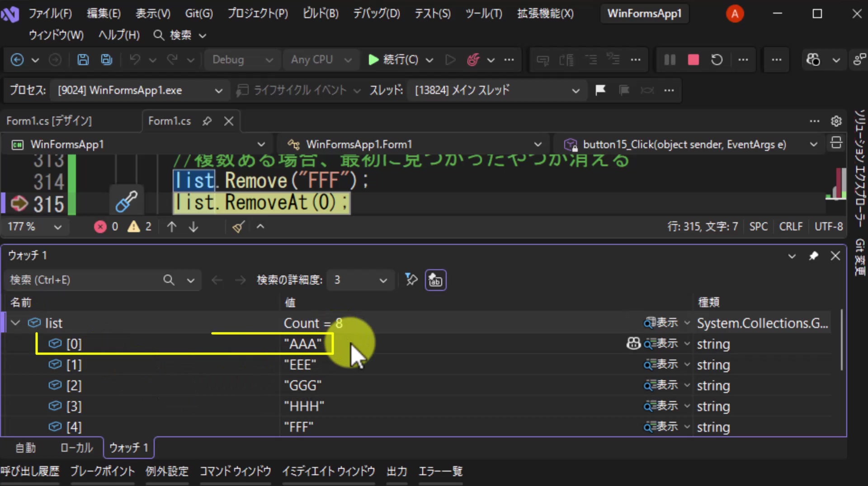The image size is (868, 486).
Task: Collapse the list variable tree node
Action: 15,323
